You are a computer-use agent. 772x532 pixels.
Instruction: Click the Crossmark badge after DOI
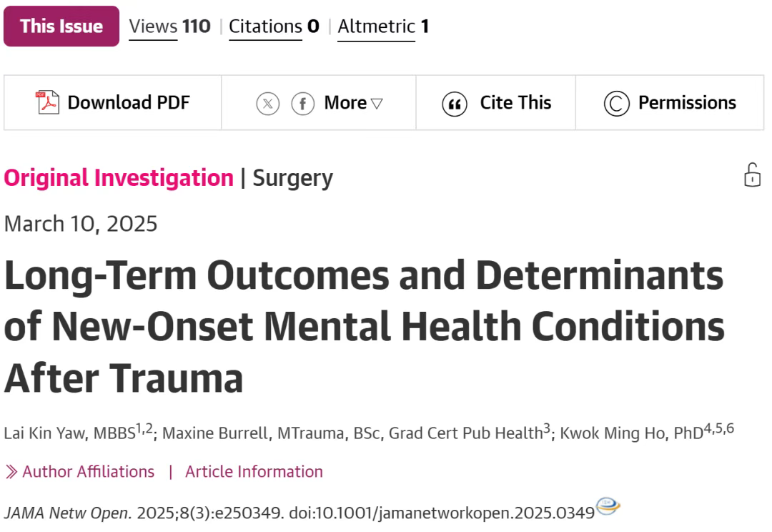point(608,506)
